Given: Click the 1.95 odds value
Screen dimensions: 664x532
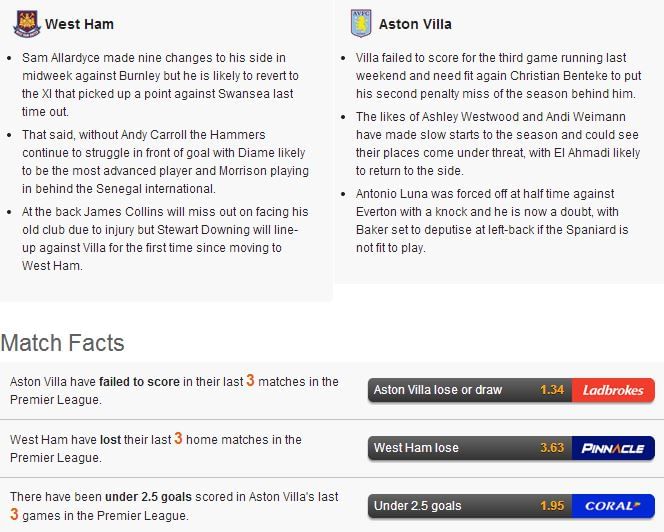Looking at the screenshot, I should click(552, 506).
